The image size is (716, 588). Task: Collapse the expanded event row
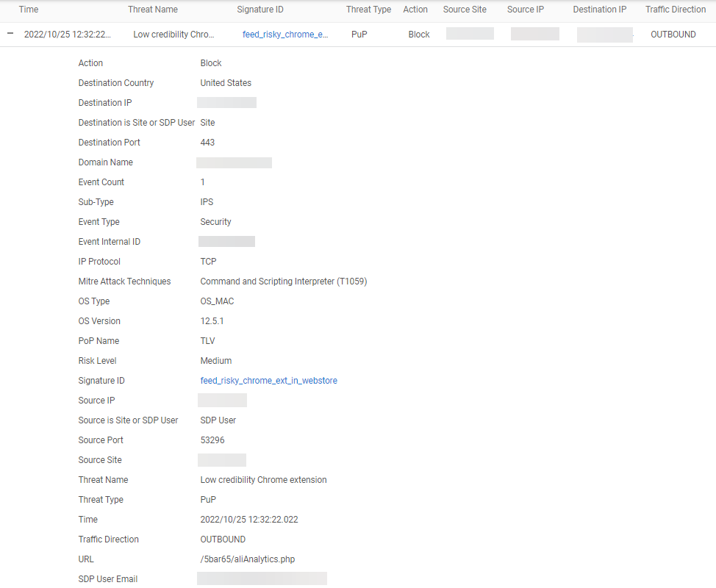(10, 34)
